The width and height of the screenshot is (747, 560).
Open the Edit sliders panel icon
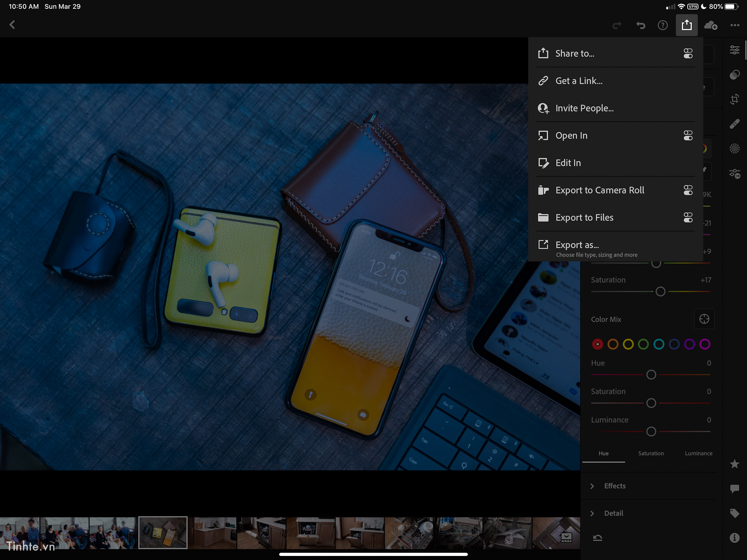click(x=735, y=50)
